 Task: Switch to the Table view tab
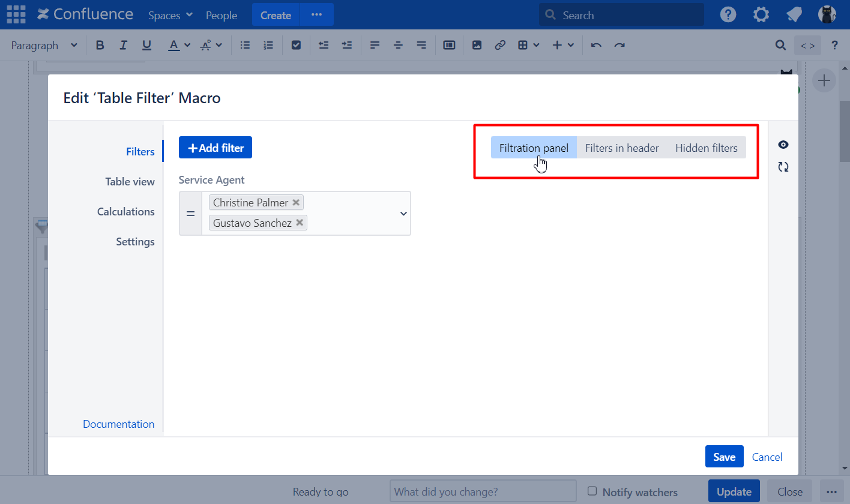(x=130, y=182)
